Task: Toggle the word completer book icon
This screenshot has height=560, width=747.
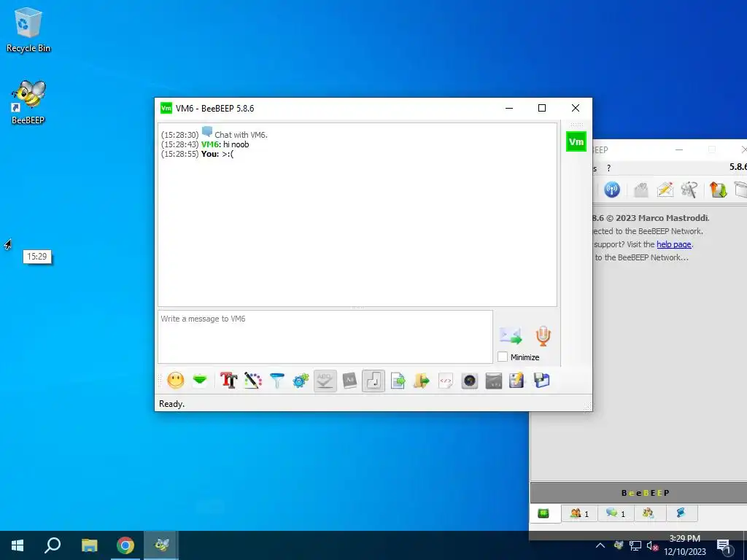Action: point(349,381)
